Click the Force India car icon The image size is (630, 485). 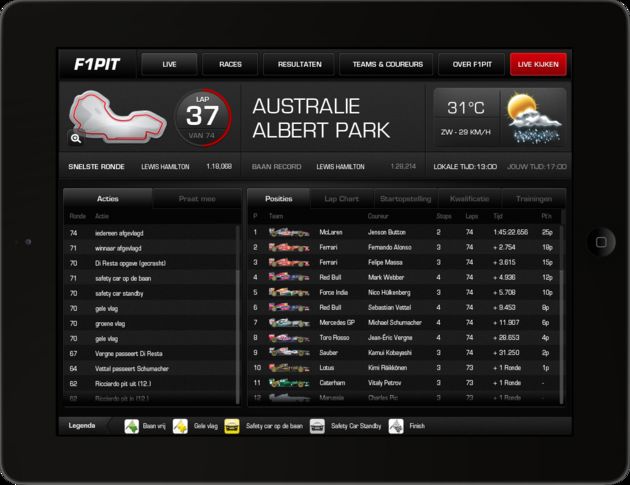pos(289,293)
